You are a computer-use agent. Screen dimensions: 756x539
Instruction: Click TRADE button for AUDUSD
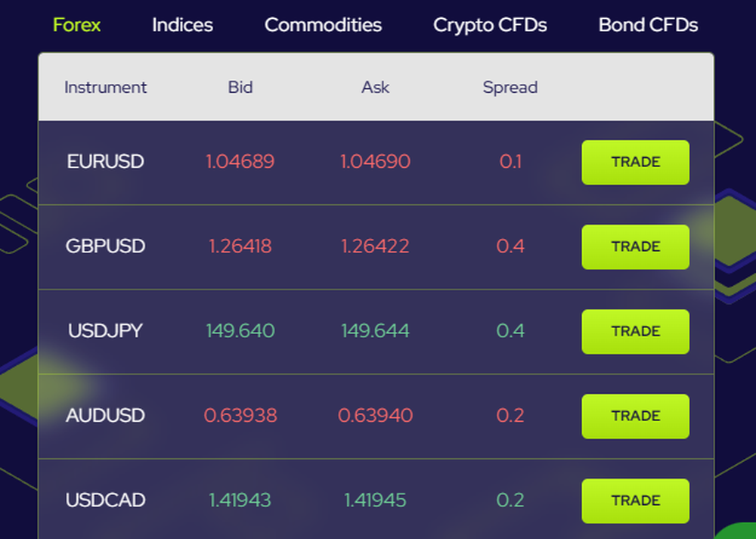coord(636,416)
